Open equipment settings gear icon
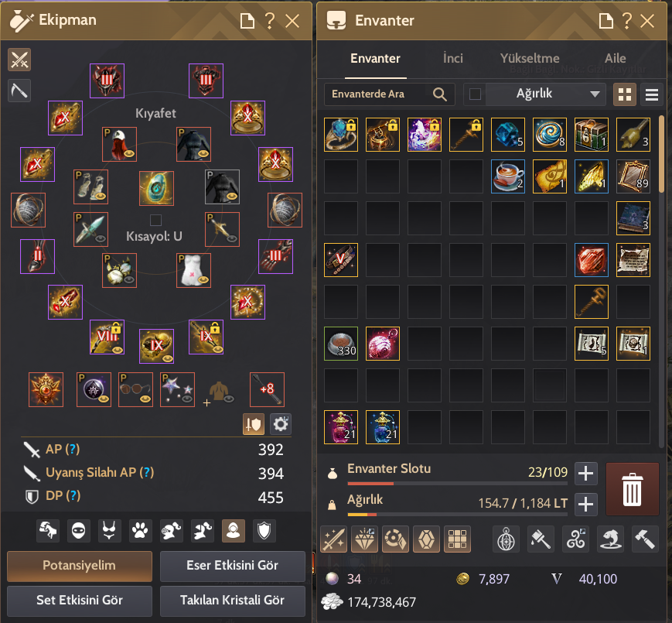Screen dimensions: 672x623 pyautogui.click(x=281, y=424)
